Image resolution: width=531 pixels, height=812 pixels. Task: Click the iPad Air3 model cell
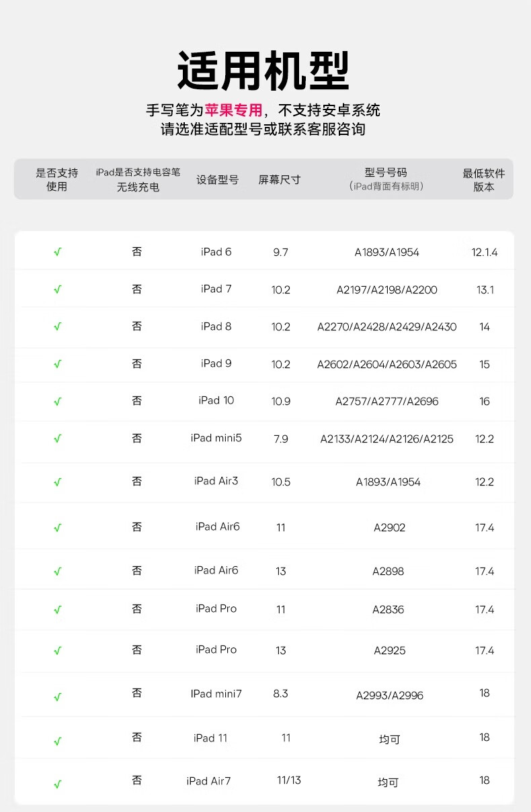(216, 481)
